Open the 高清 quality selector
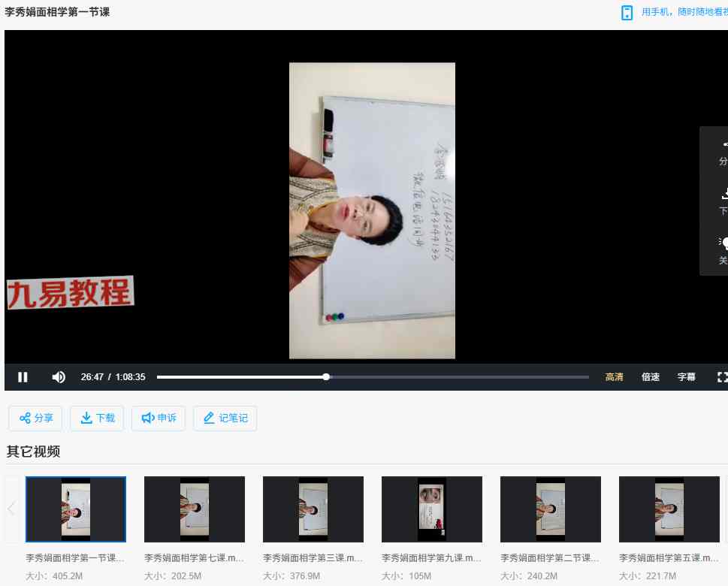 [x=615, y=377]
